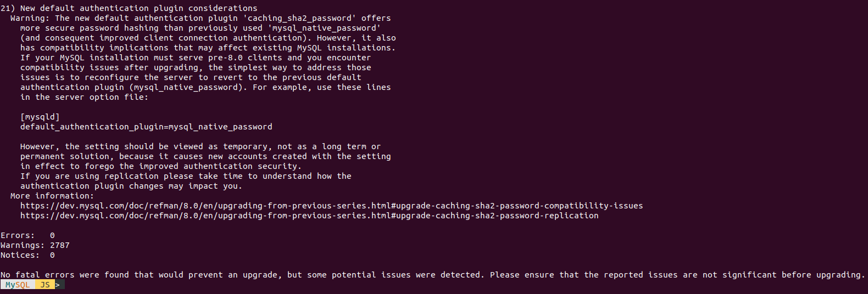Viewport: 868px width, 294px height.
Task: Click the check 21 heading about authentication plugin
Action: [129, 8]
